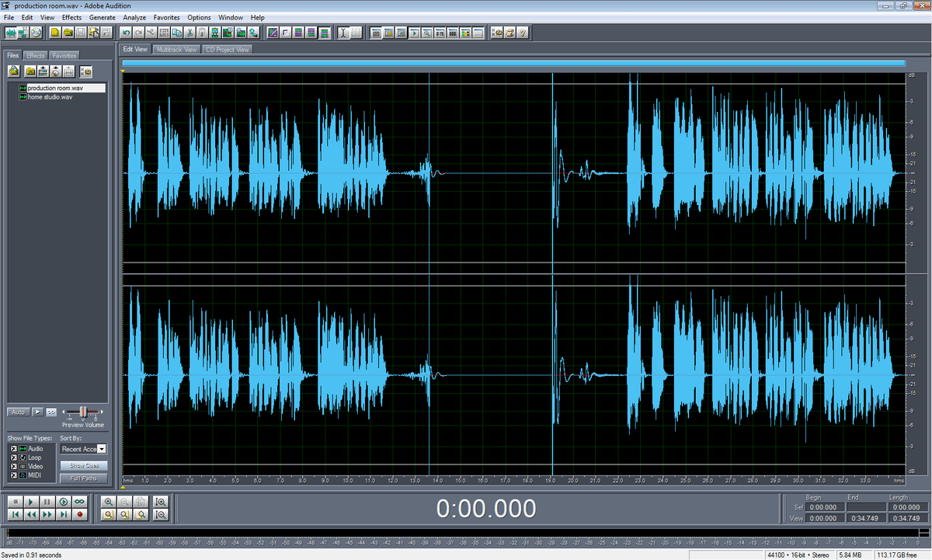
Task: Click the Preview Volume left arrow
Action: pyautogui.click(x=63, y=412)
